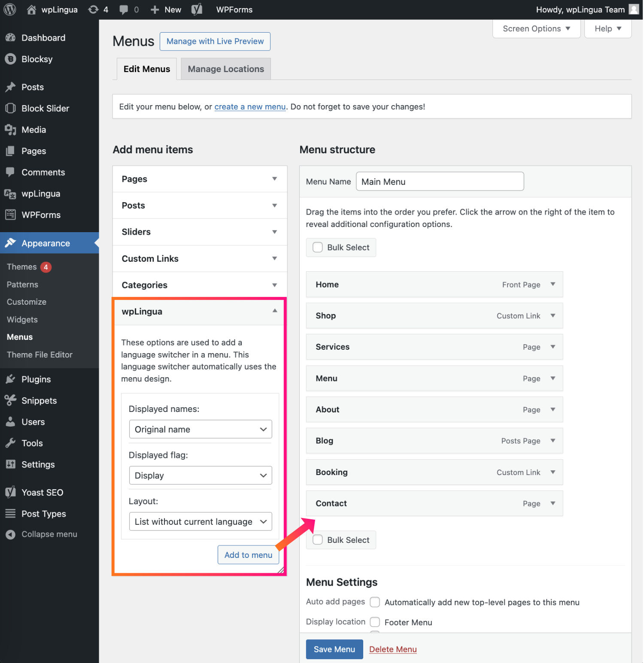
Task: Select the Edit Menus tab
Action: pos(147,69)
